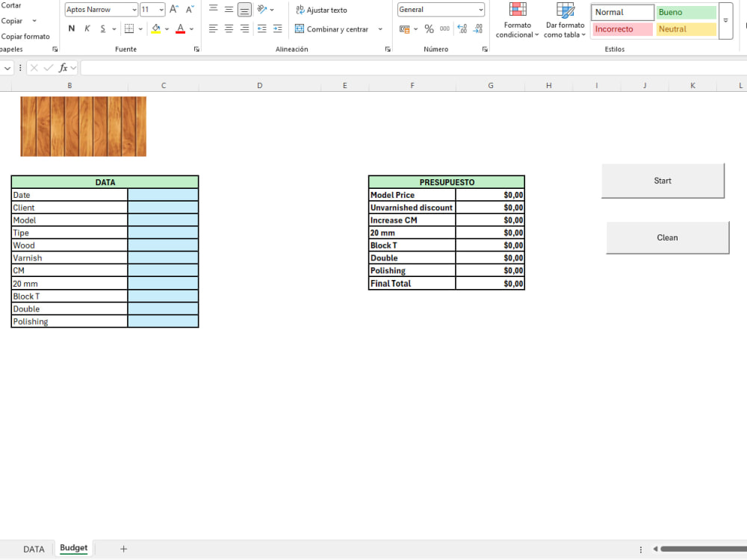
Task: Click insert function fx icon
Action: 63,68
